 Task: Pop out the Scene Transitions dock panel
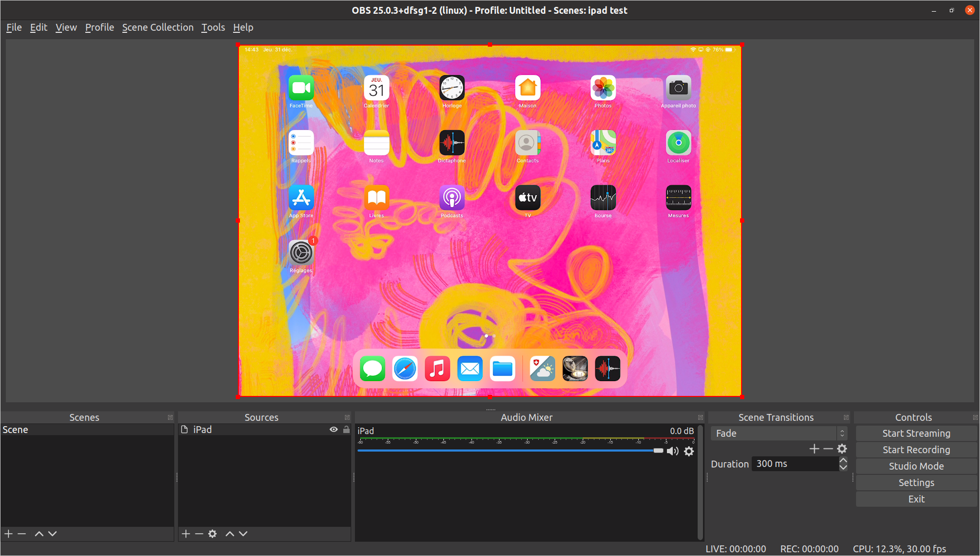coord(846,418)
